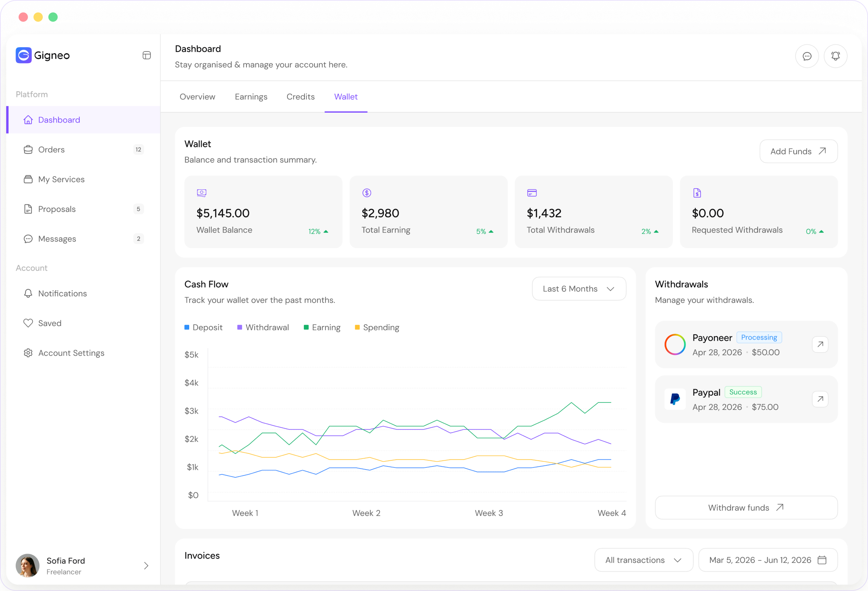Open Proposals in the sidebar
The image size is (868, 591).
click(x=83, y=209)
